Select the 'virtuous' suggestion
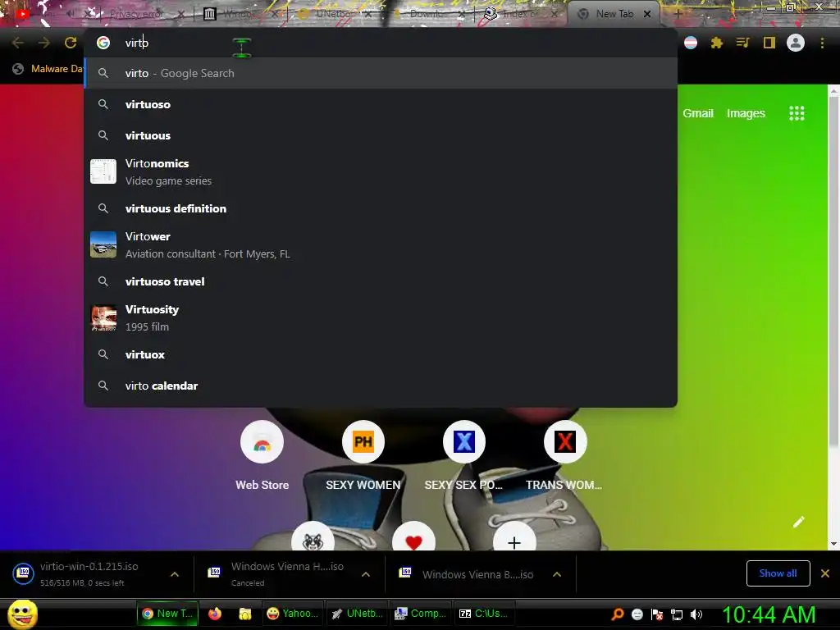The width and height of the screenshot is (840, 630). pyautogui.click(x=381, y=135)
